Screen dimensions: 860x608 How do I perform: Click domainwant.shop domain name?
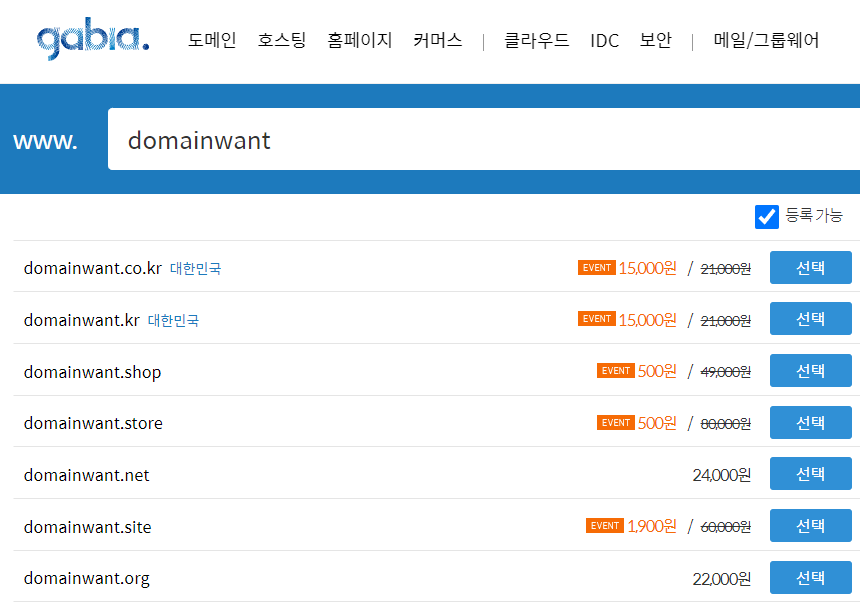pos(92,372)
